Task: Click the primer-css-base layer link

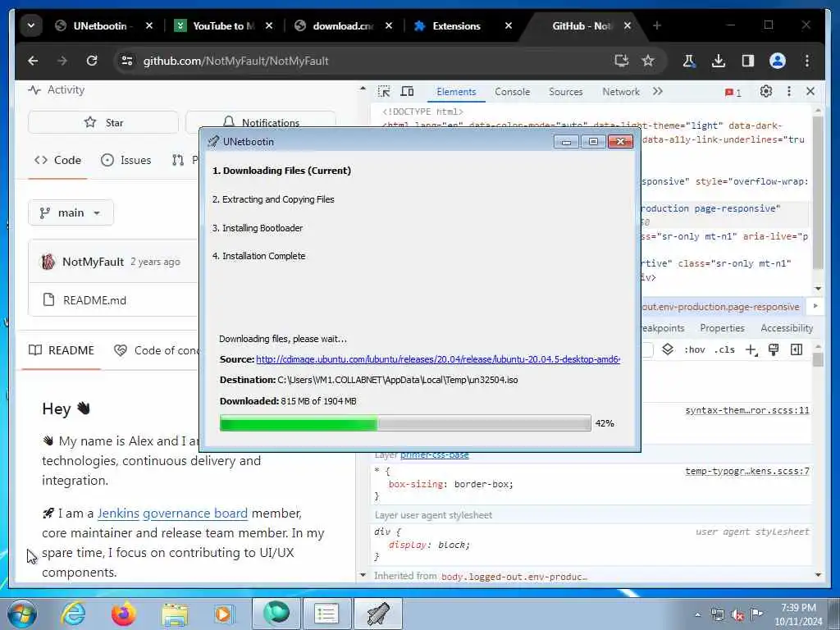Action: (x=435, y=454)
